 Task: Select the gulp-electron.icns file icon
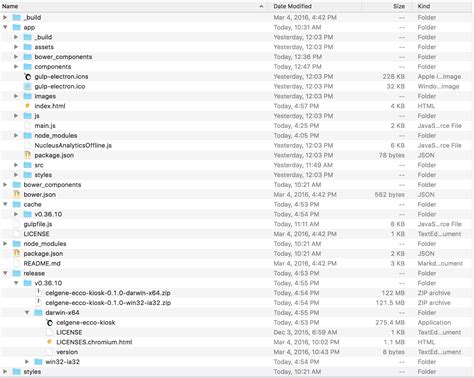tap(28, 77)
